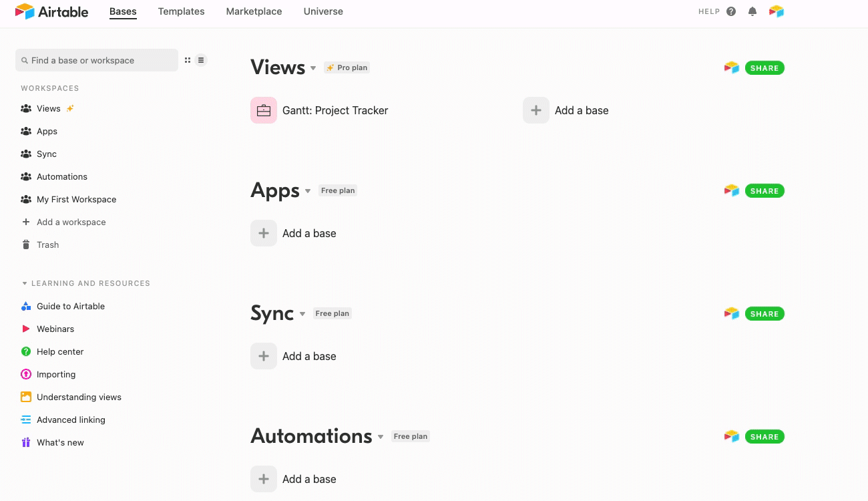Image resolution: width=868 pixels, height=501 pixels.
Task: Click My First Workspace people icon
Action: 26,199
